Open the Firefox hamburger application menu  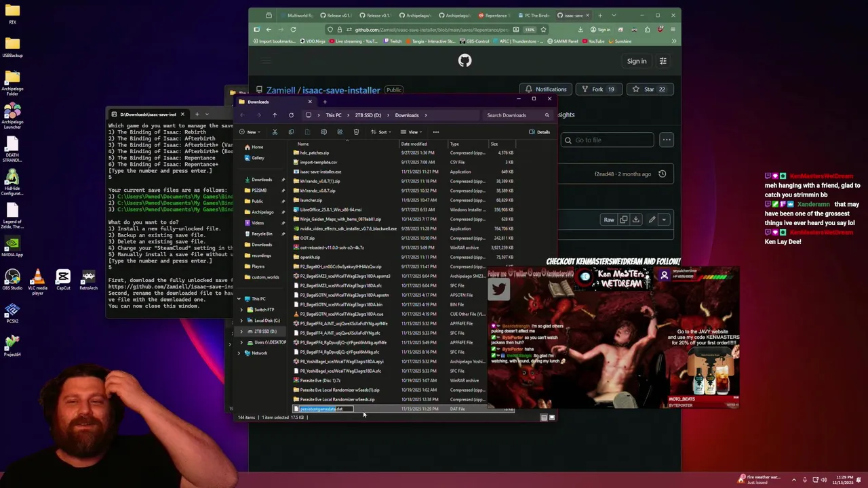coord(673,29)
